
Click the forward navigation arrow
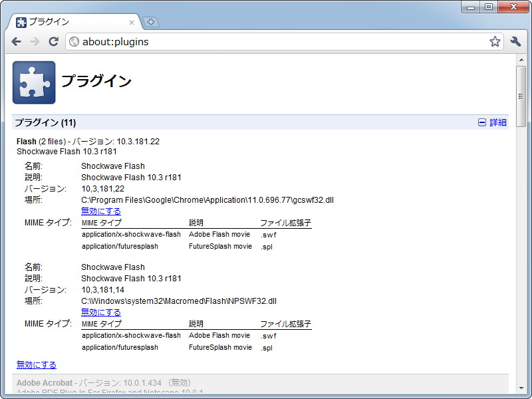pos(35,41)
